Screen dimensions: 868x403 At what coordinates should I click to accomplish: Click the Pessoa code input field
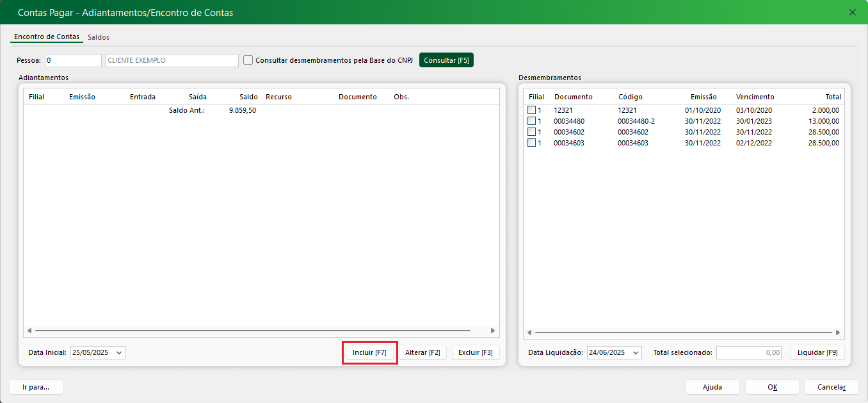pos(73,60)
